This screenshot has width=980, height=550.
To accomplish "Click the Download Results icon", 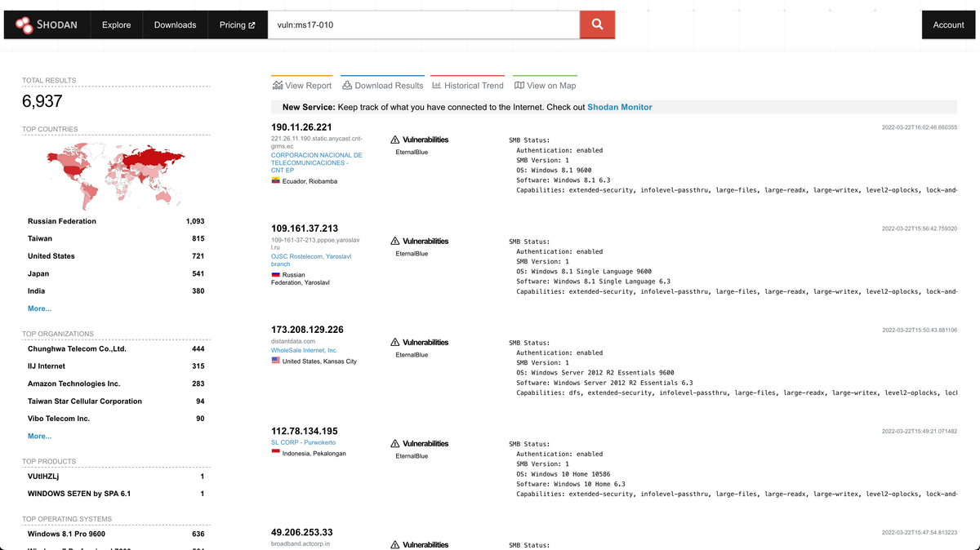I will [x=347, y=86].
